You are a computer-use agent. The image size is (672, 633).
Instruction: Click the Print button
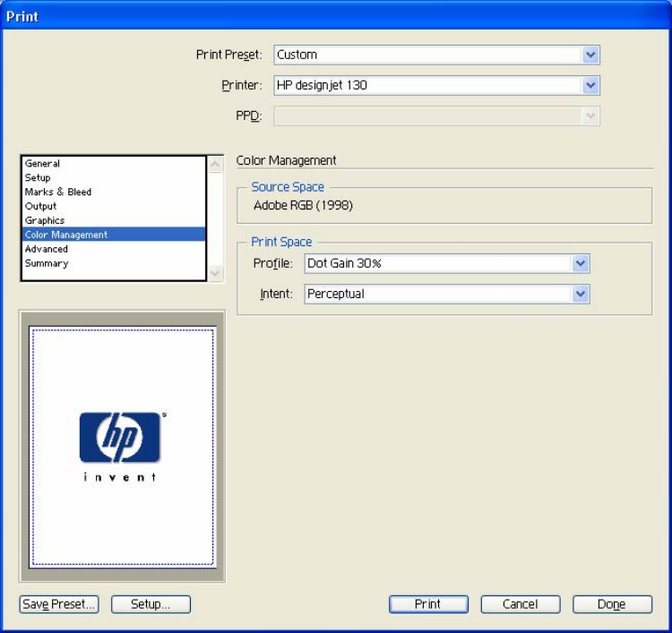pos(427,604)
